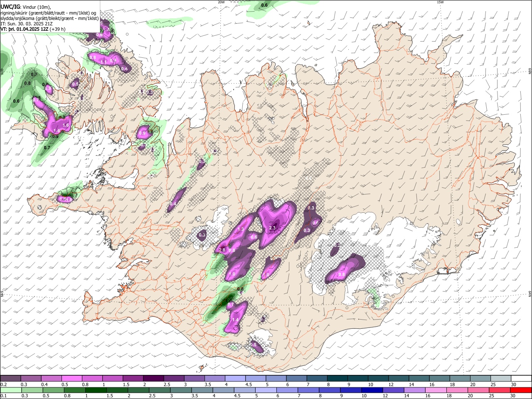Click the UWC/IG title text
532x399 pixels.
pos(10,7)
